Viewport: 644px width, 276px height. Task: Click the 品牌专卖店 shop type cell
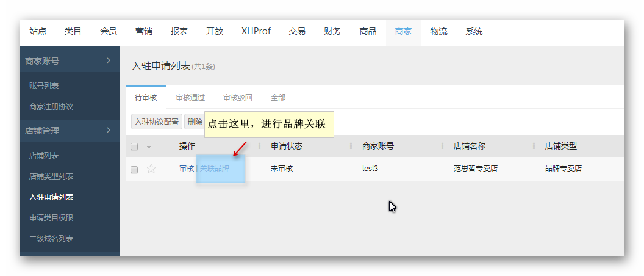point(563,169)
